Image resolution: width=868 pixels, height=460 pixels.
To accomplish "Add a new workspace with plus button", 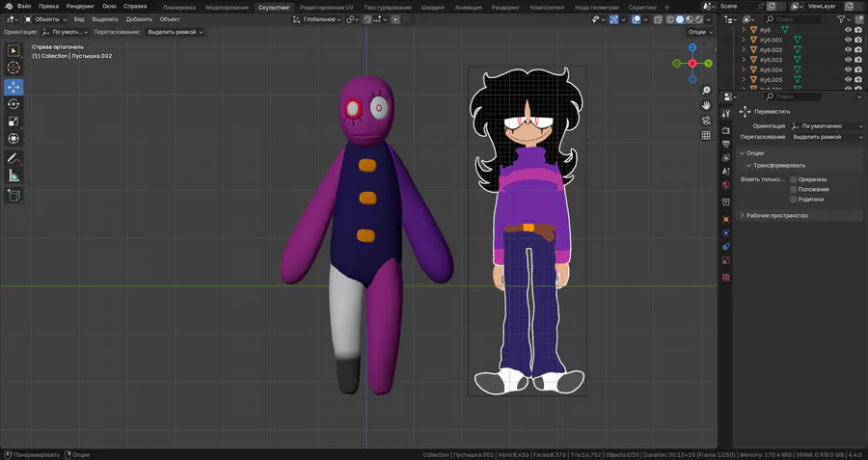I will (666, 7).
